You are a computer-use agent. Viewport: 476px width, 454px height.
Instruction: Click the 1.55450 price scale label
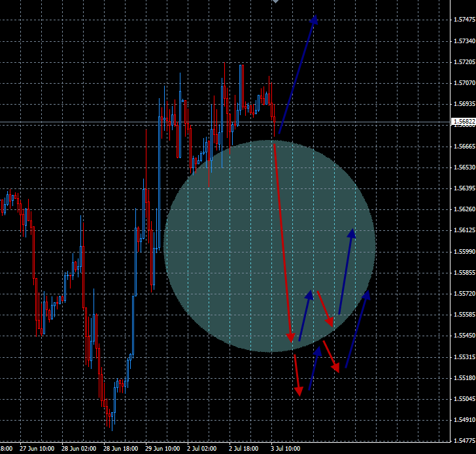(464, 336)
